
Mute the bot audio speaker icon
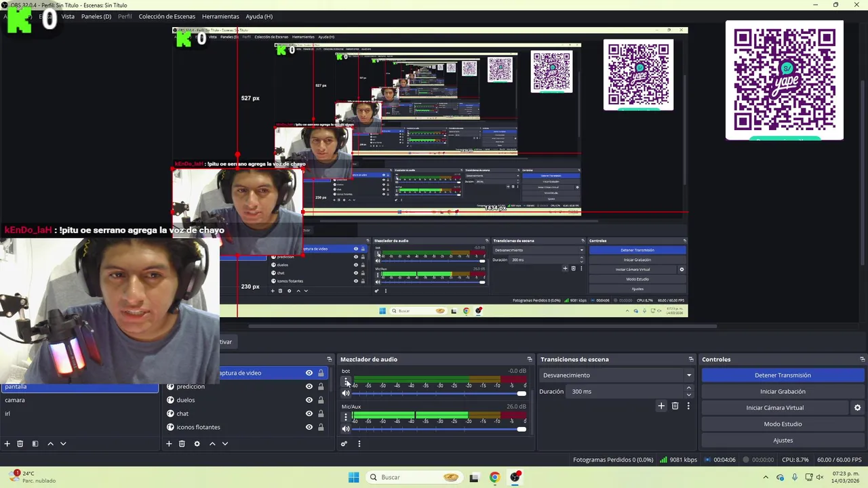(346, 394)
